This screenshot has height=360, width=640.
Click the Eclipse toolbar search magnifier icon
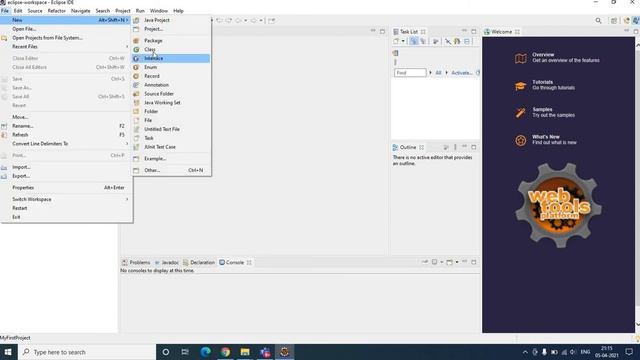pyautogui.click(x=598, y=20)
